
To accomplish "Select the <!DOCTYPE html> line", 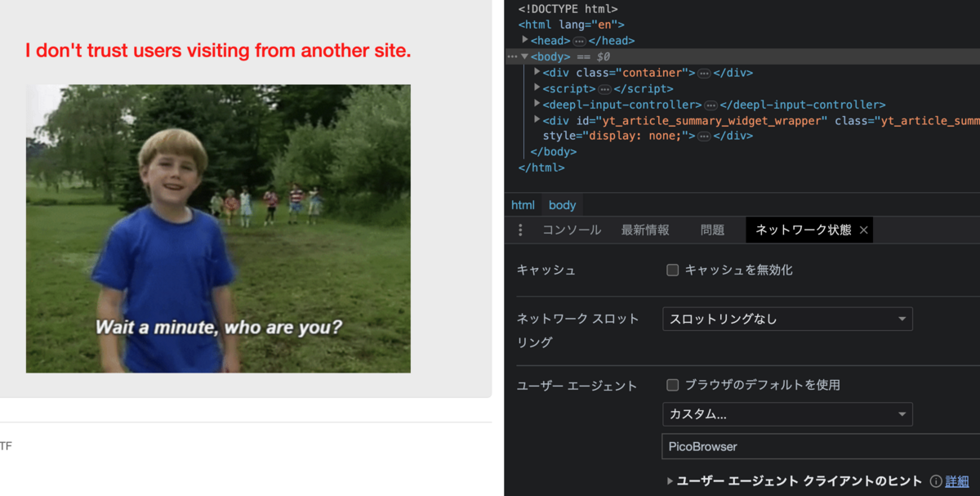I will pos(568,9).
